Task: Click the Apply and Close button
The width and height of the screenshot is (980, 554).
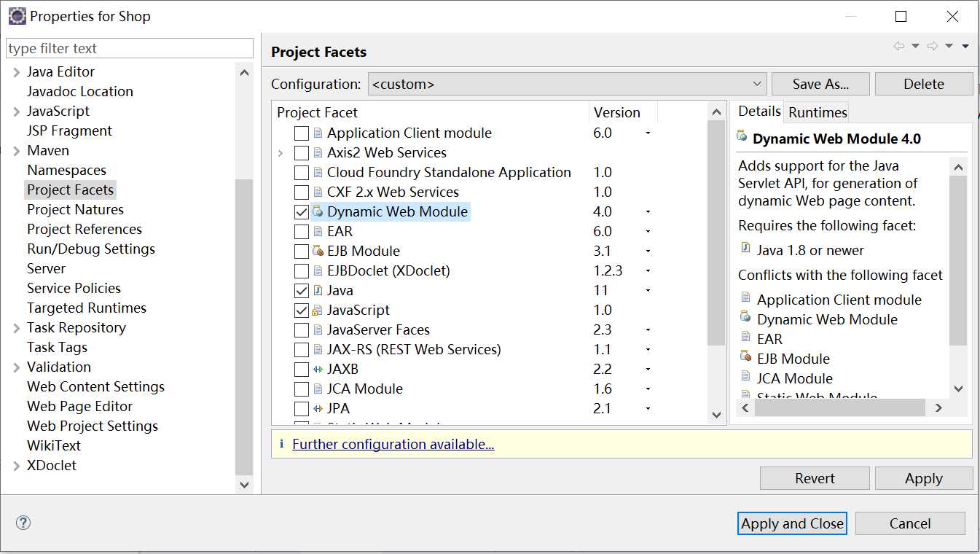Action: coord(792,523)
